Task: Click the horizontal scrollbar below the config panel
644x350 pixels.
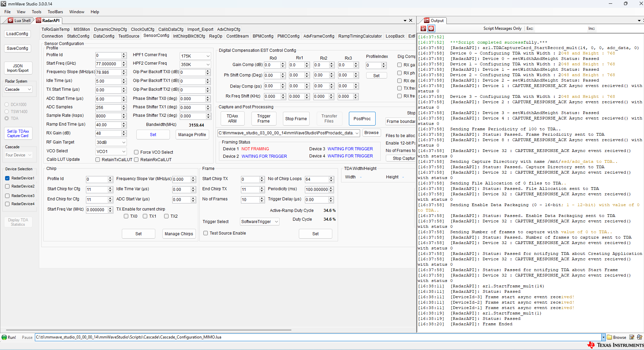Action: click(x=149, y=330)
